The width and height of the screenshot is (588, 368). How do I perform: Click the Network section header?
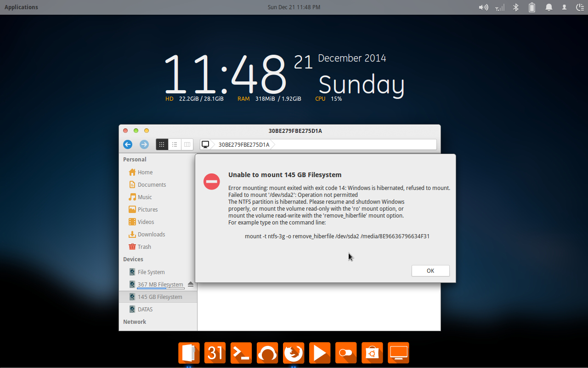point(135,322)
